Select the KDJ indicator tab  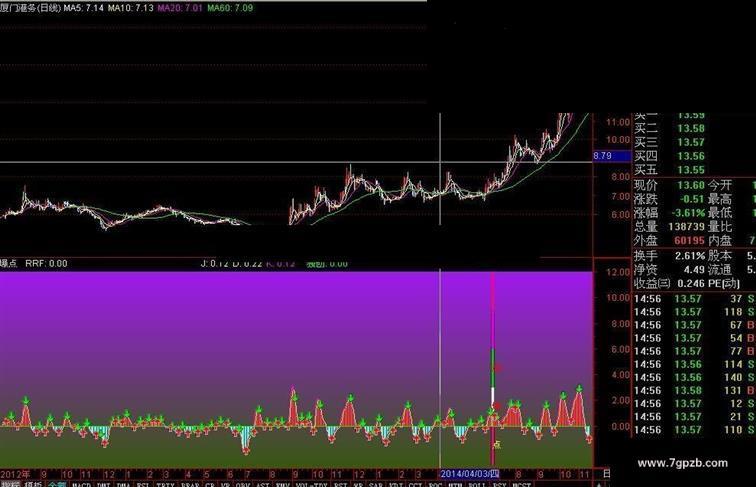395,484
